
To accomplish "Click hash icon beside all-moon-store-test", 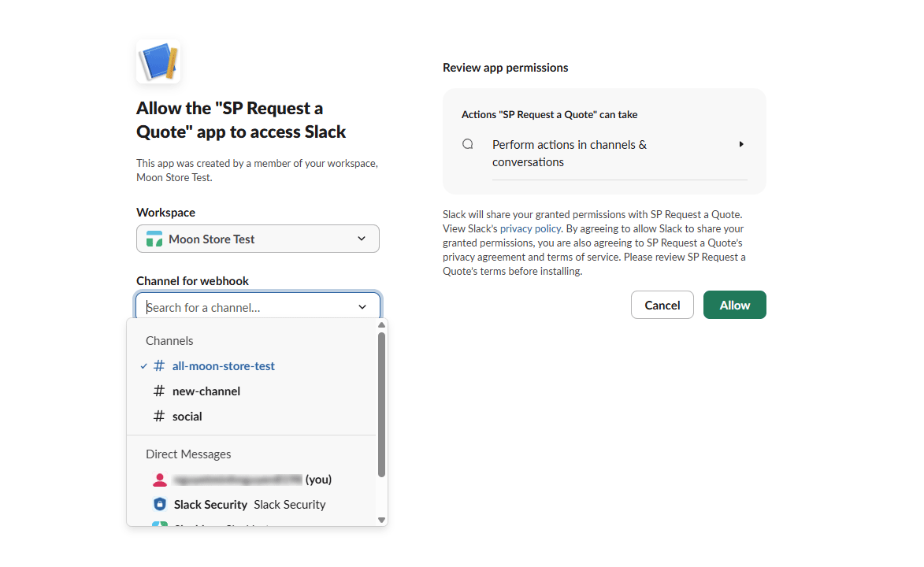I will (158, 366).
